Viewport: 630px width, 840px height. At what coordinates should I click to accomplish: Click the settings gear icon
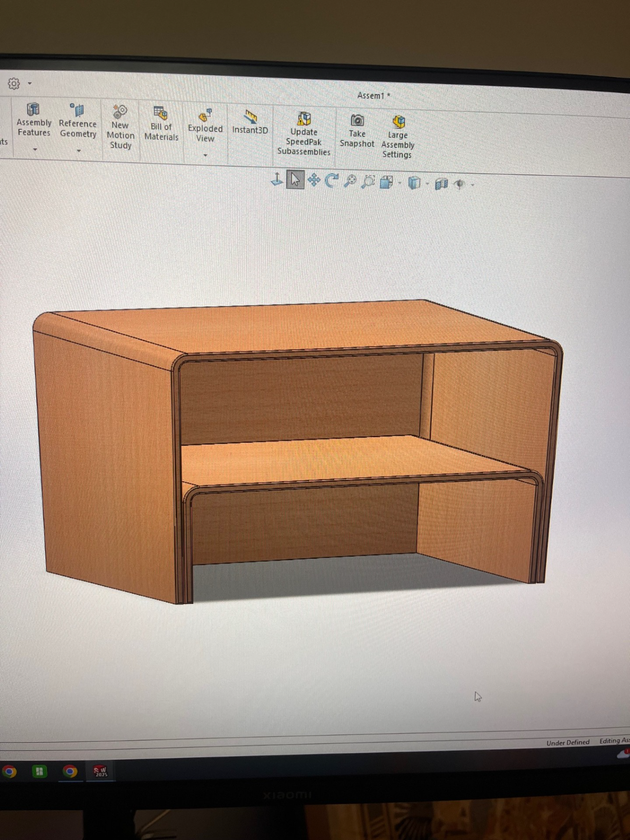[14, 84]
